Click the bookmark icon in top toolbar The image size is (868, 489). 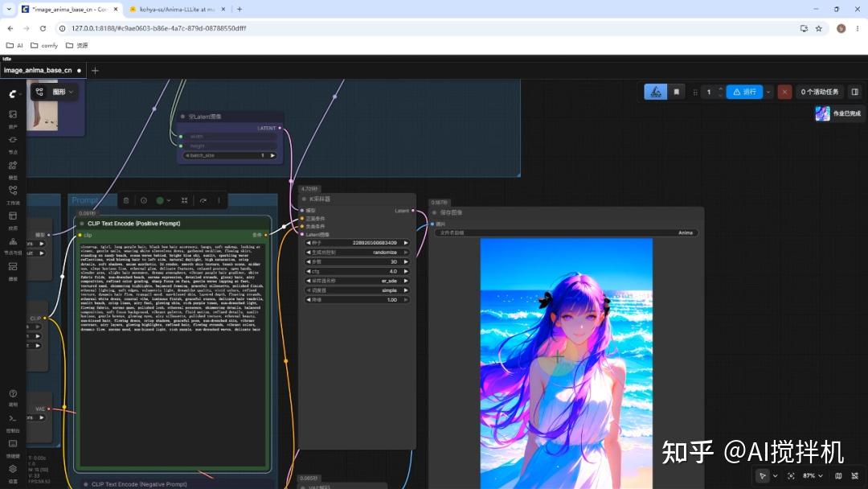(677, 92)
